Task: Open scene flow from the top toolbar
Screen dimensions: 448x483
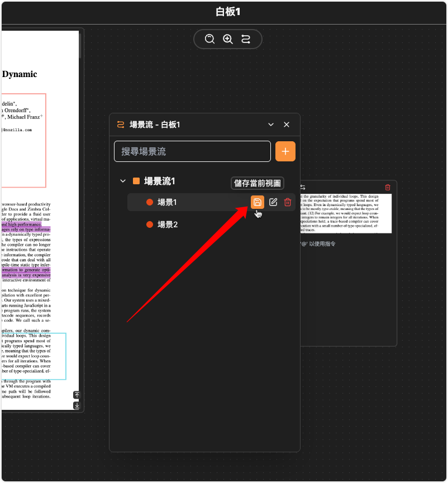Action: point(246,39)
